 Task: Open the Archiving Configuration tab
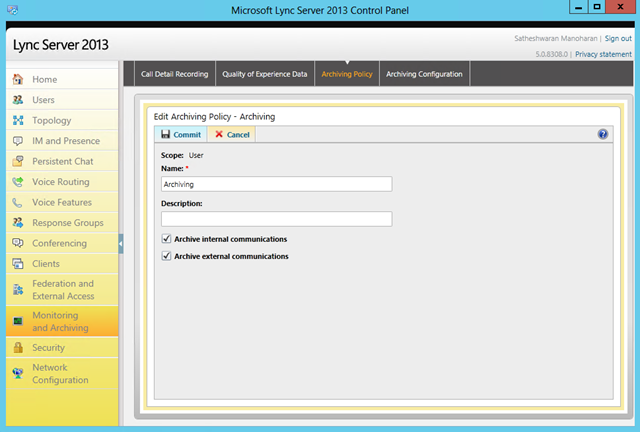[424, 74]
